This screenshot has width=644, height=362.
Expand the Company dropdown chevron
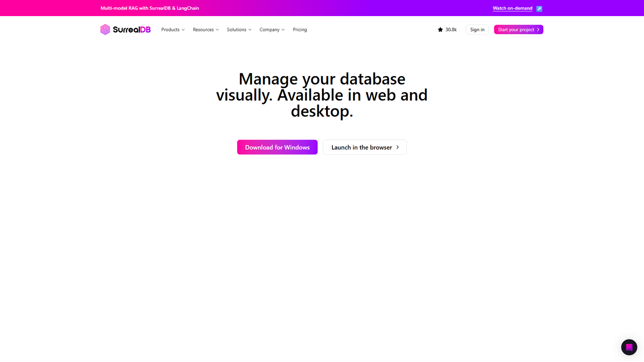[283, 30]
